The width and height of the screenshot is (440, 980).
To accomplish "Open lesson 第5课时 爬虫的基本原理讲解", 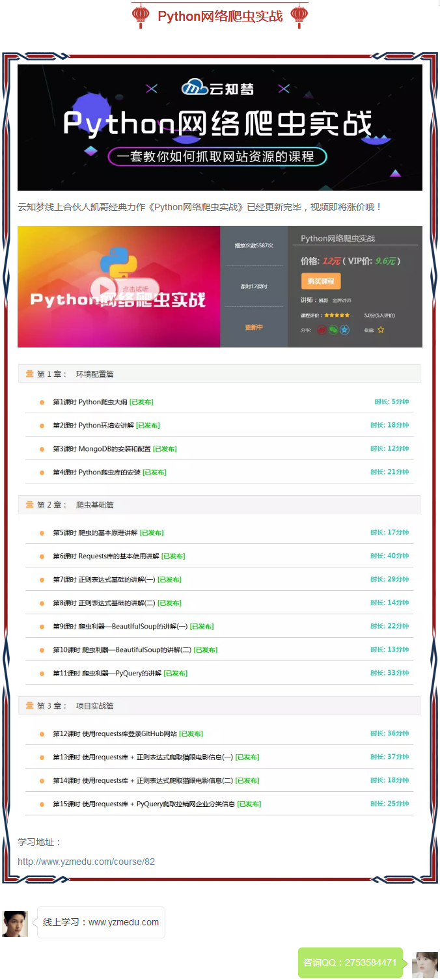I will click(x=96, y=533).
